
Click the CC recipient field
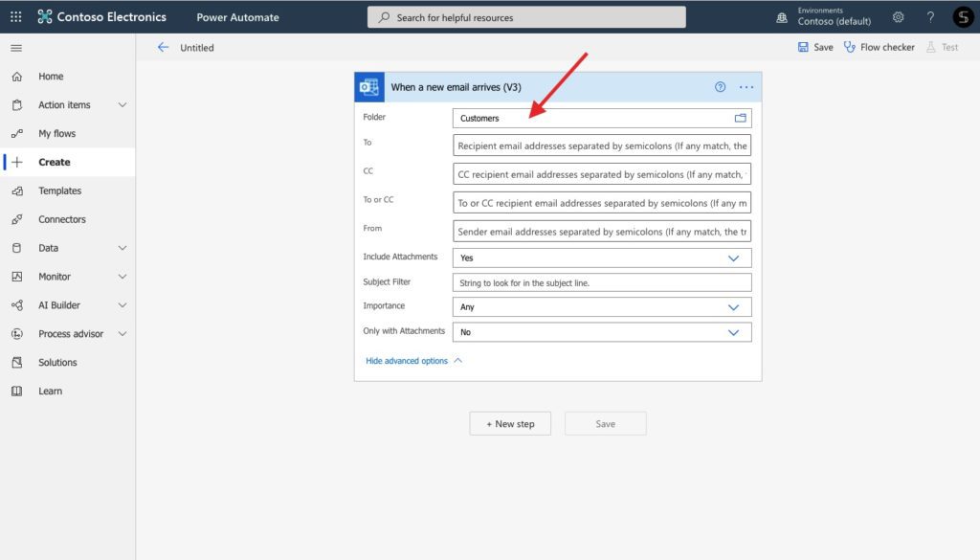tap(602, 174)
